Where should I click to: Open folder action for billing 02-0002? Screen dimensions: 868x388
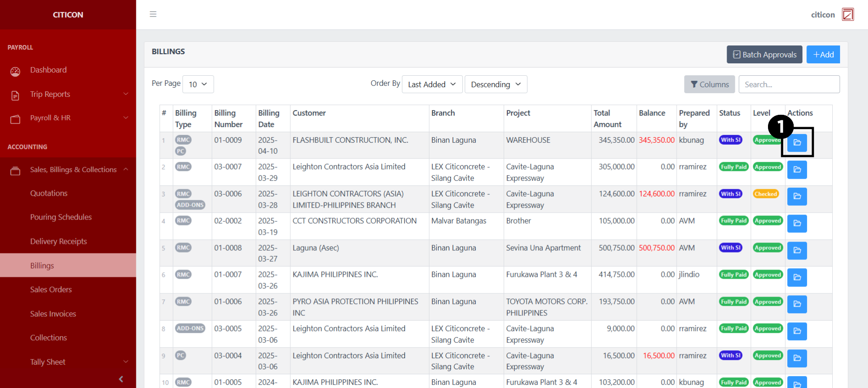click(x=797, y=224)
